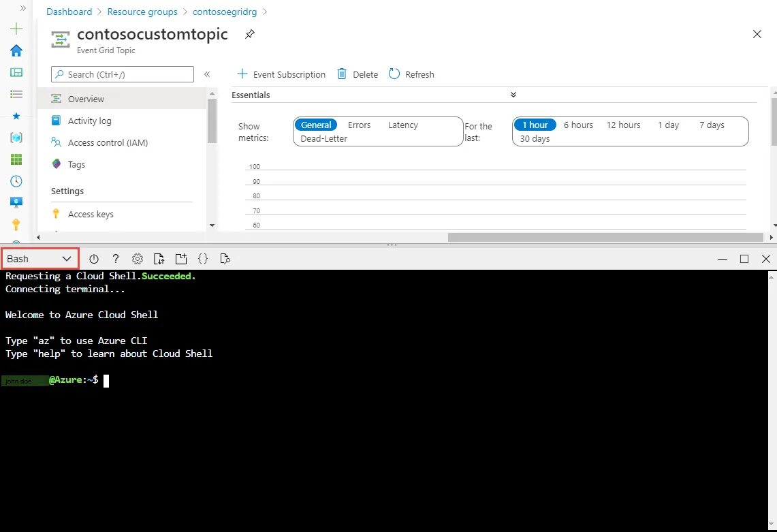Close the Cloud Shell pane
The width and height of the screenshot is (777, 532).
(765, 259)
